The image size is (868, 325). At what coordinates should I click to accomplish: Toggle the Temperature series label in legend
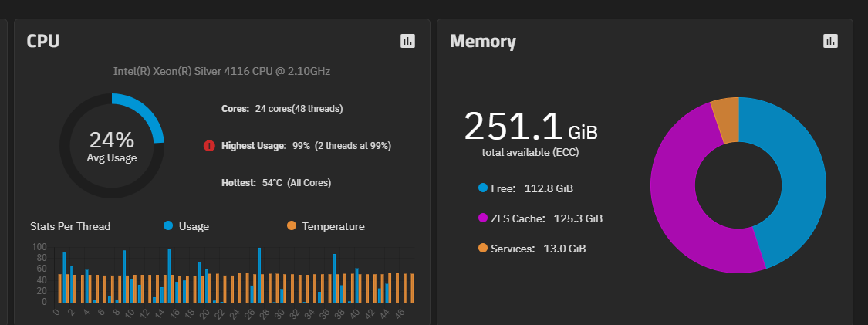[333, 226]
